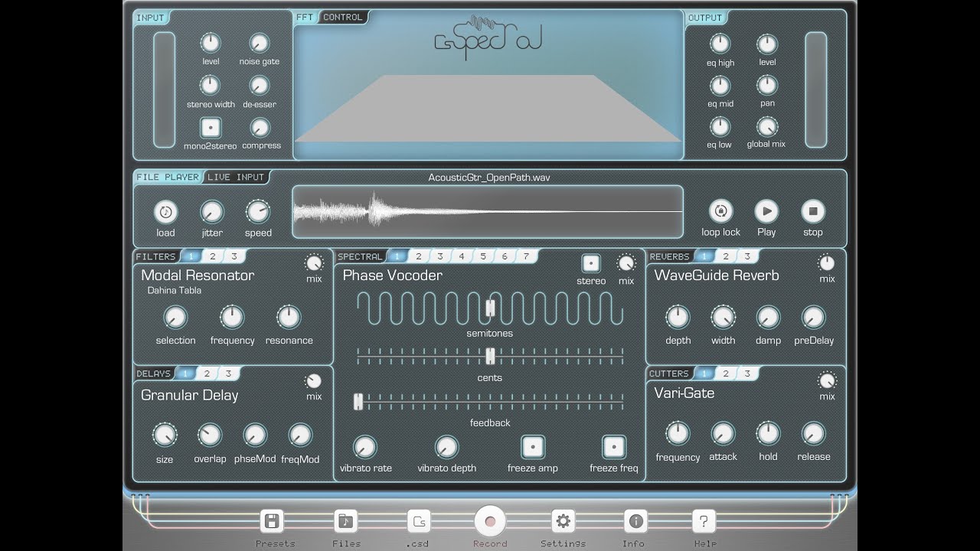Select Spectral slot 7

point(526,256)
